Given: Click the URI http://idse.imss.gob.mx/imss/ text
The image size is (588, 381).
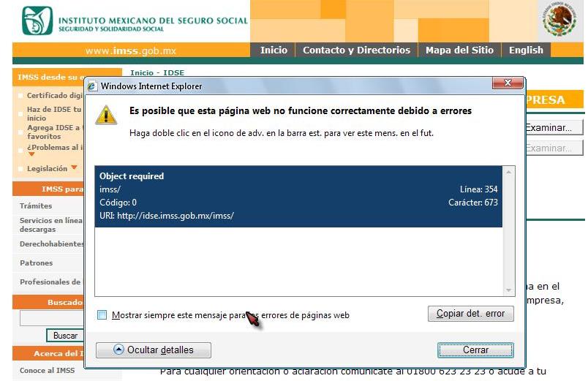Looking at the screenshot, I should pyautogui.click(x=167, y=216).
